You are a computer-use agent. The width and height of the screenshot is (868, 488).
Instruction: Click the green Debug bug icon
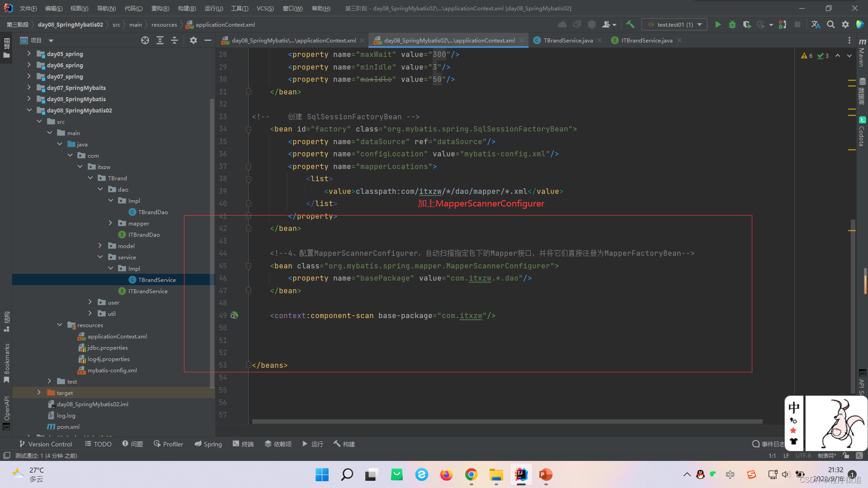click(732, 25)
